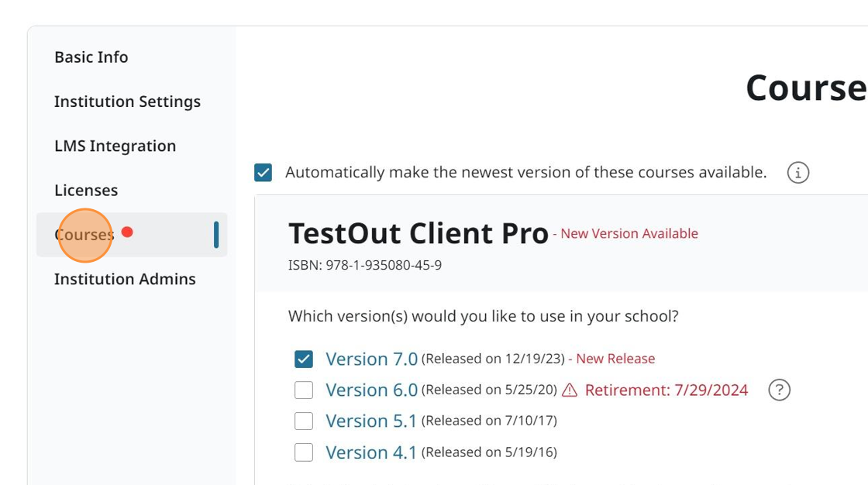Switch to Institution Settings
Image resolution: width=868 pixels, height=485 pixels.
(x=127, y=101)
